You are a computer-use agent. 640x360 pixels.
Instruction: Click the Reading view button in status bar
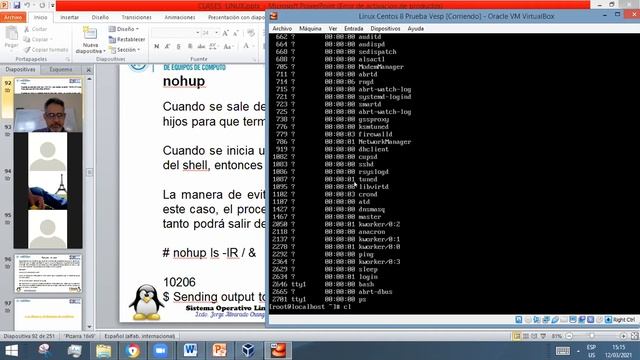tap(534, 336)
